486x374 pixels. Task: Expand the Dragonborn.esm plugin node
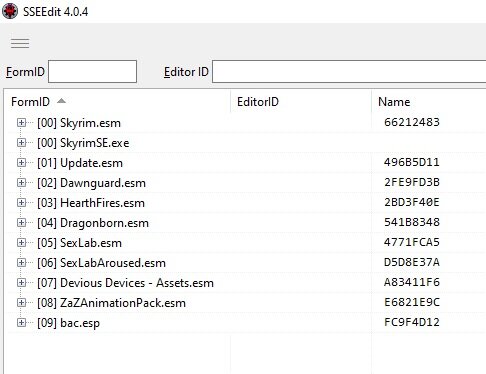21,223
